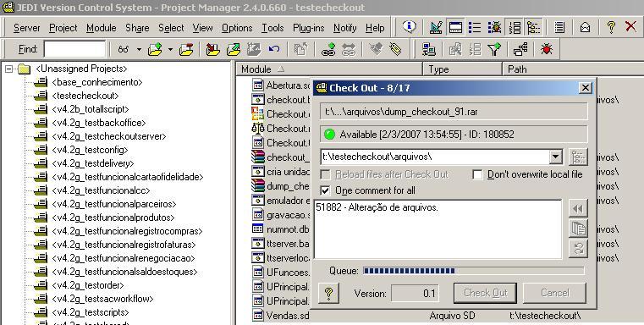Toggle the window pane view icon
The image size is (644, 325).
[455, 28]
